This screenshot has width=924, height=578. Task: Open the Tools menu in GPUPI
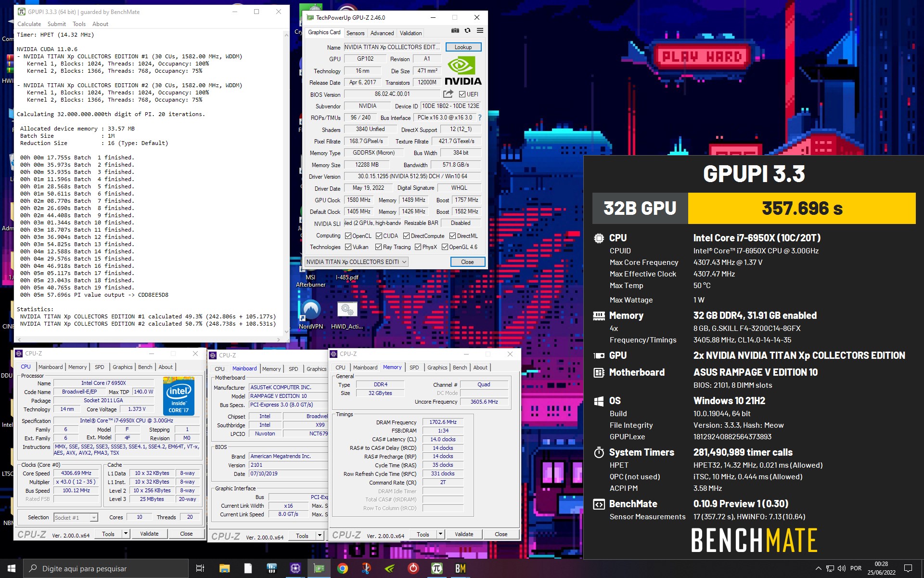79,24
